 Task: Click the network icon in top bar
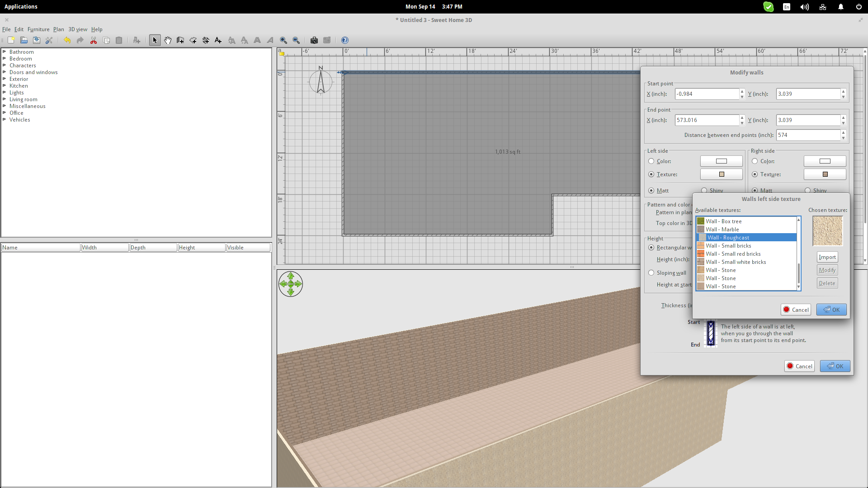[823, 7]
